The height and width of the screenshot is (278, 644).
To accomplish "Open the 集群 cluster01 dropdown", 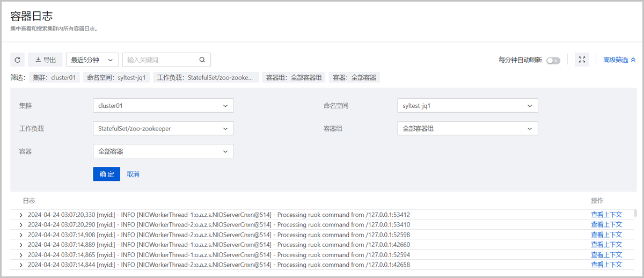I will pos(163,106).
